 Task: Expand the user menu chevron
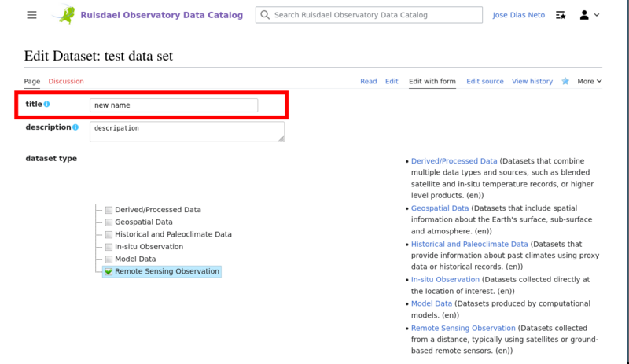pos(597,15)
